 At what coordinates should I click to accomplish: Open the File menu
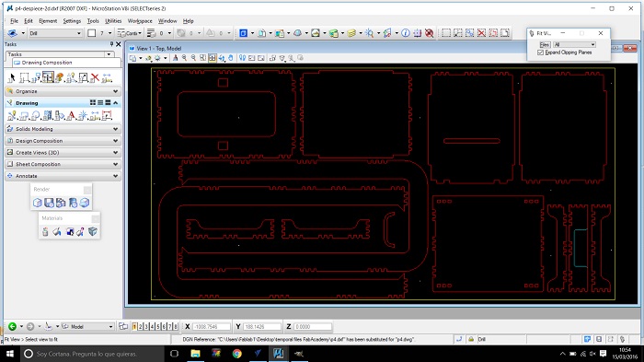pyautogui.click(x=14, y=21)
